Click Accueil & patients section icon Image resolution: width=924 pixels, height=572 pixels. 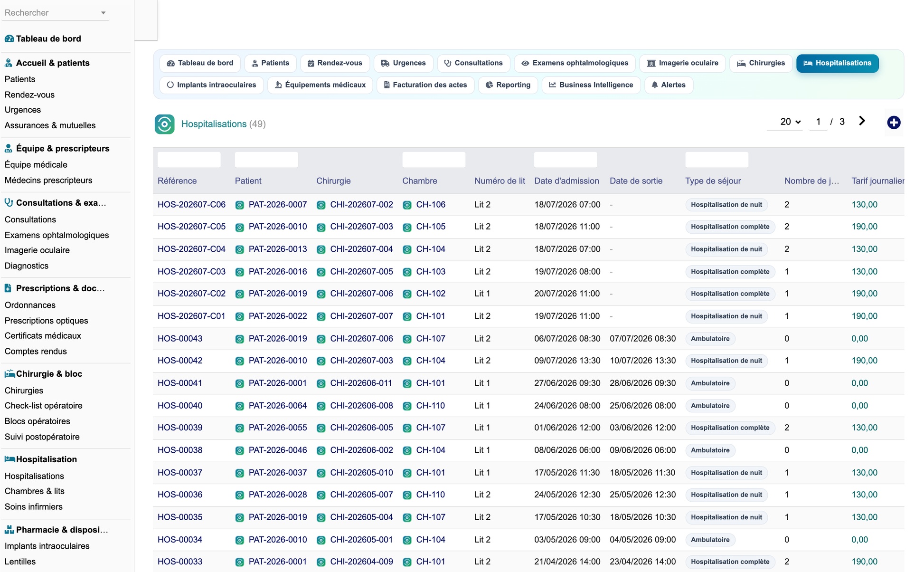tap(9, 63)
